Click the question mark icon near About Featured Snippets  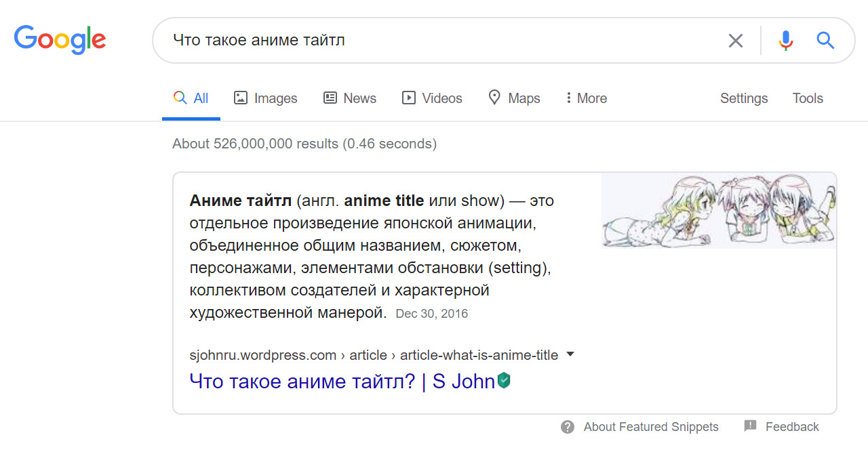[568, 427]
